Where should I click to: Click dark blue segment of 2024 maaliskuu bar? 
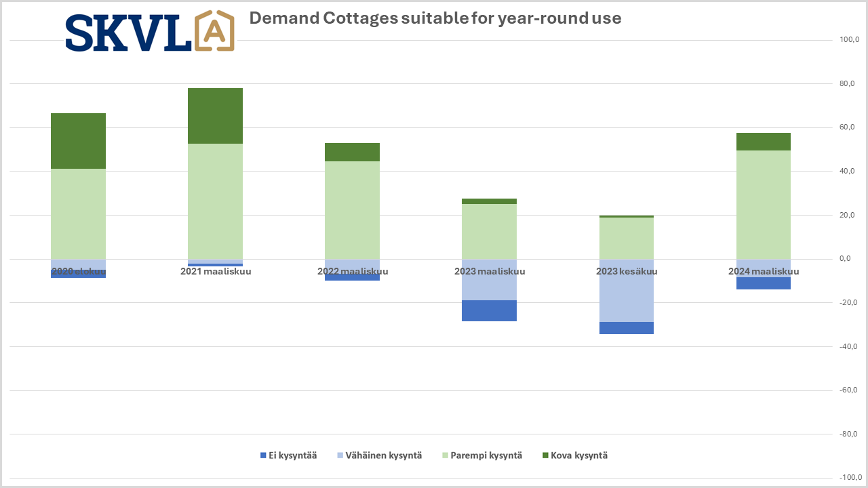pyautogui.click(x=763, y=283)
